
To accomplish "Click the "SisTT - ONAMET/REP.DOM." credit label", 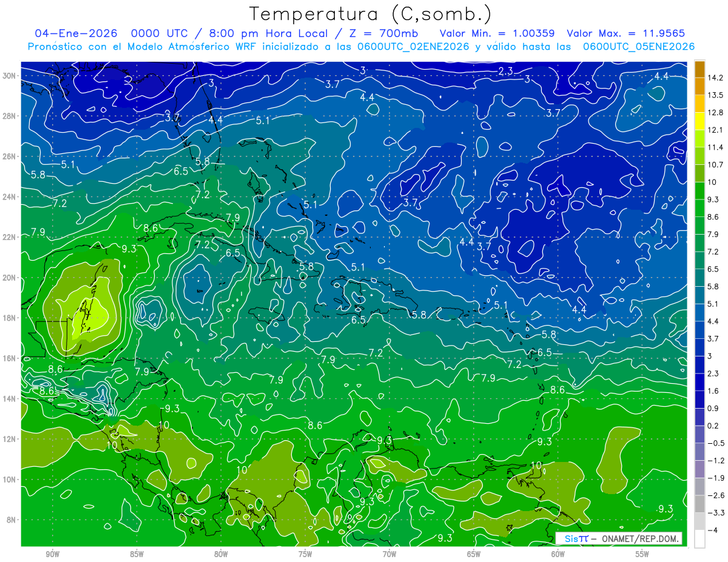I will tap(619, 538).
